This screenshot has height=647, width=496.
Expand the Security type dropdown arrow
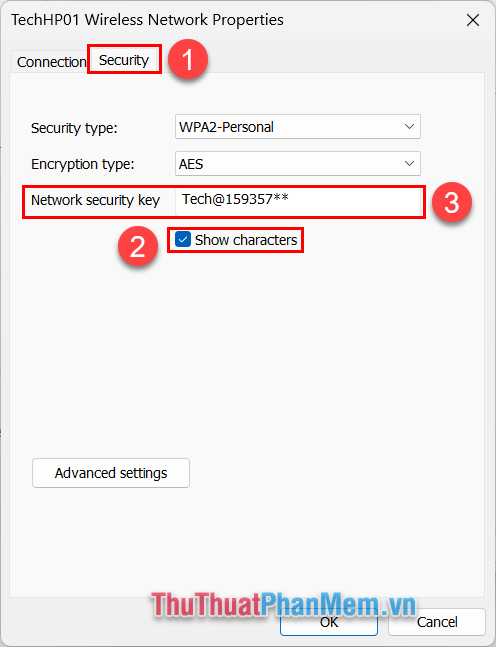coord(409,127)
